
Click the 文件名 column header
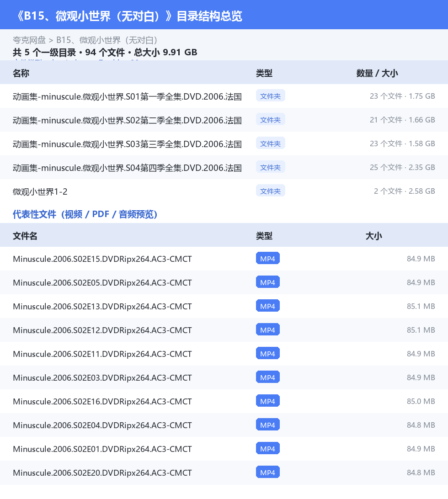[25, 236]
